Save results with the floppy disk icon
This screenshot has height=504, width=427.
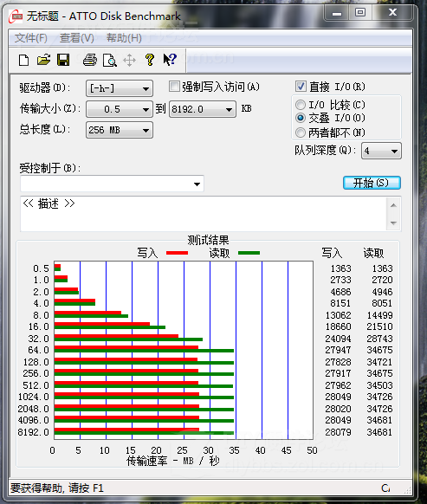point(63,60)
